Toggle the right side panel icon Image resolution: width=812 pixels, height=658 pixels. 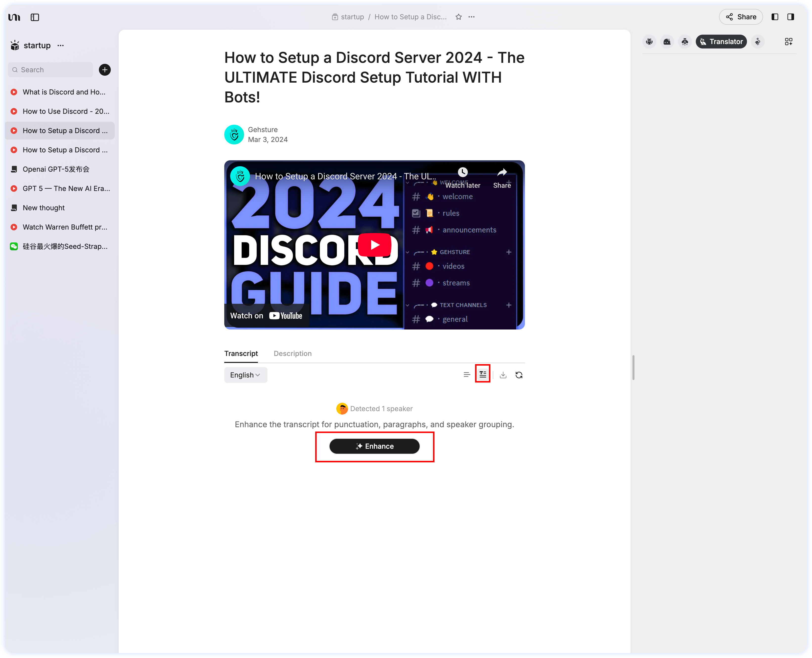point(790,17)
